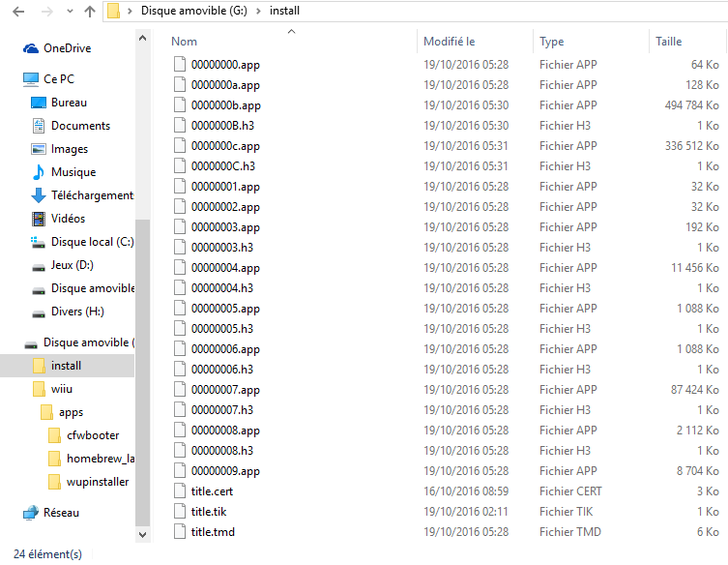Click the Up one level arrow
This screenshot has width=728, height=565.
90,12
